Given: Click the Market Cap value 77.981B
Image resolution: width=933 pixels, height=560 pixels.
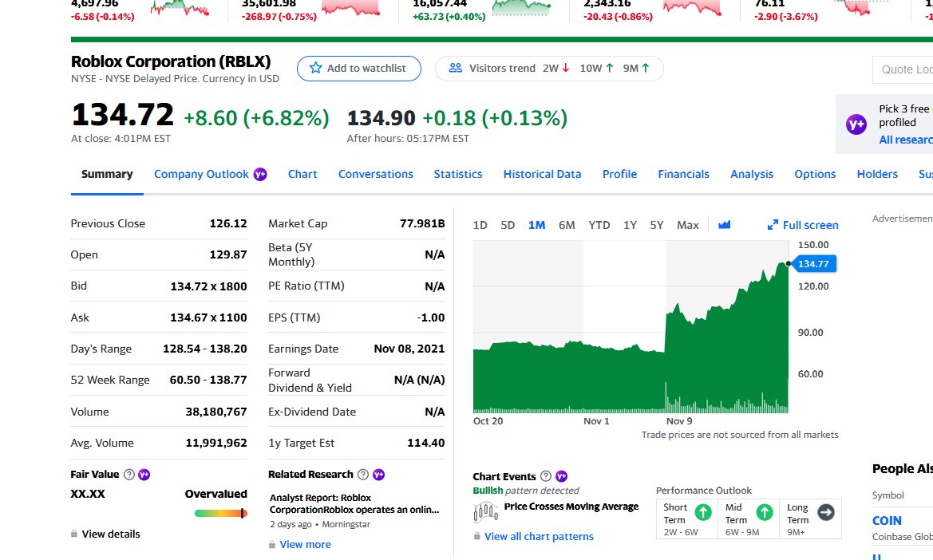Looking at the screenshot, I should (422, 223).
